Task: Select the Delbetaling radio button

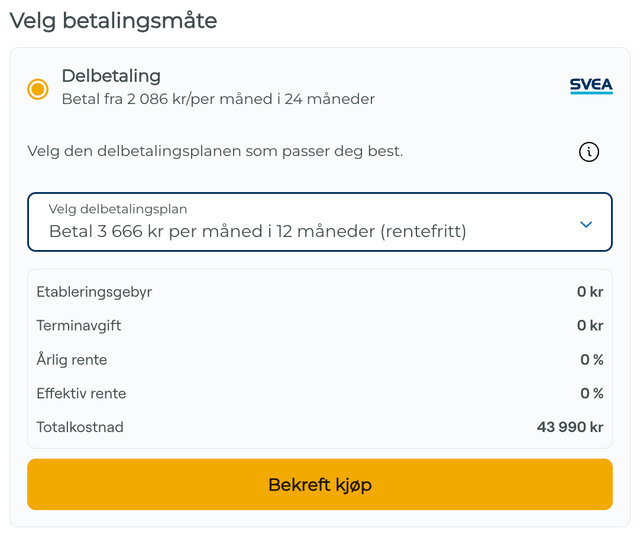Action: 38,89
